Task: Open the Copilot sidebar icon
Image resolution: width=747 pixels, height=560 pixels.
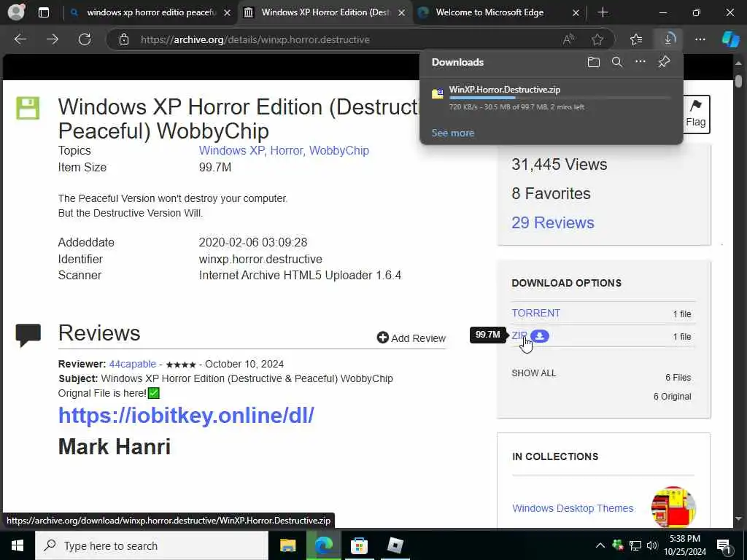Action: coord(729,39)
